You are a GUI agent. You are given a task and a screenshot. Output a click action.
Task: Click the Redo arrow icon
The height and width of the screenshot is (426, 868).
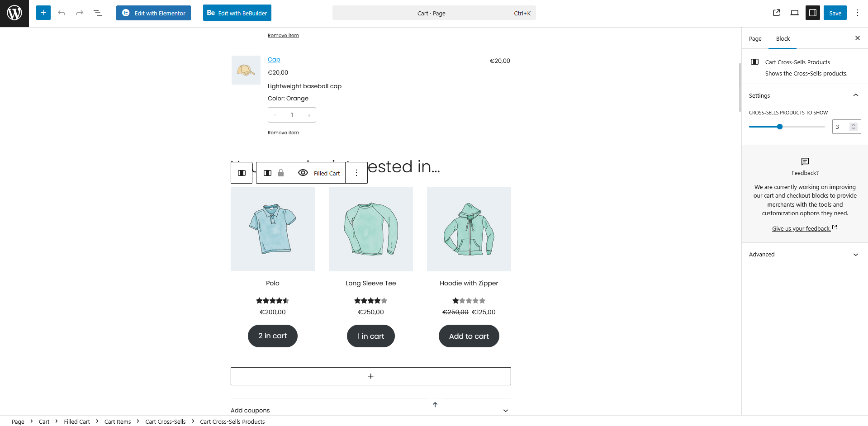pos(80,13)
